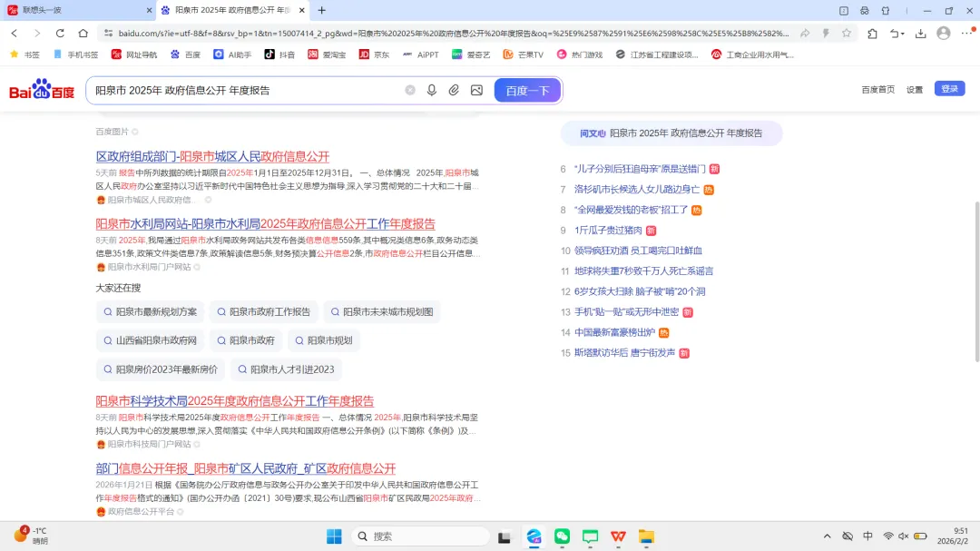Click the 百度一下 search button
The height and width of the screenshot is (551, 980).
click(527, 90)
